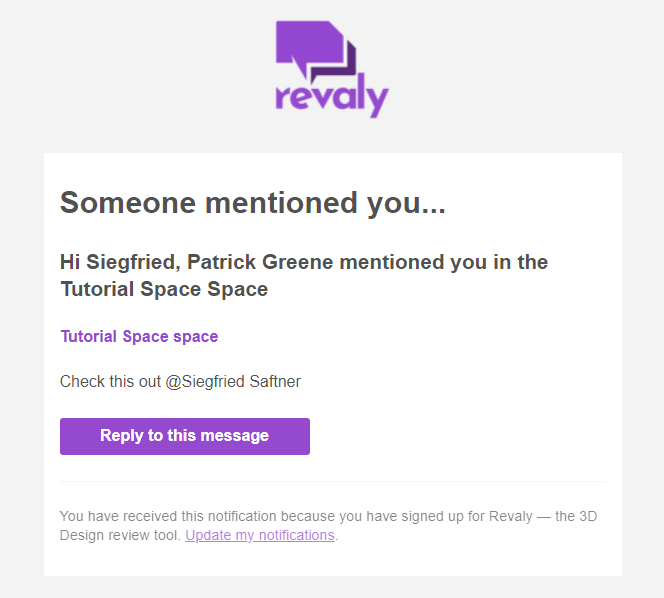Screen dimensions: 664x598
Task: Click the word "mentioned" in the large heading
Action: [281, 202]
